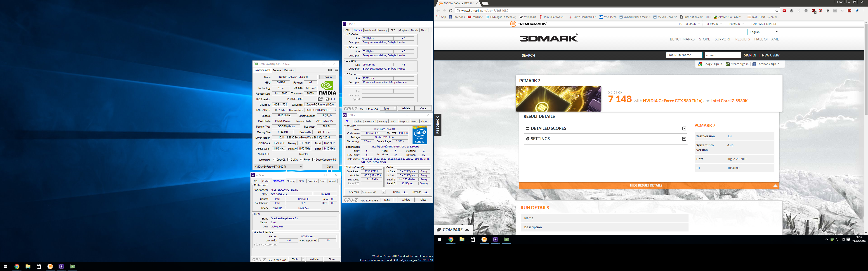Open Chrome's three-dot menu
This screenshot has width=868, height=271.
coord(864,11)
